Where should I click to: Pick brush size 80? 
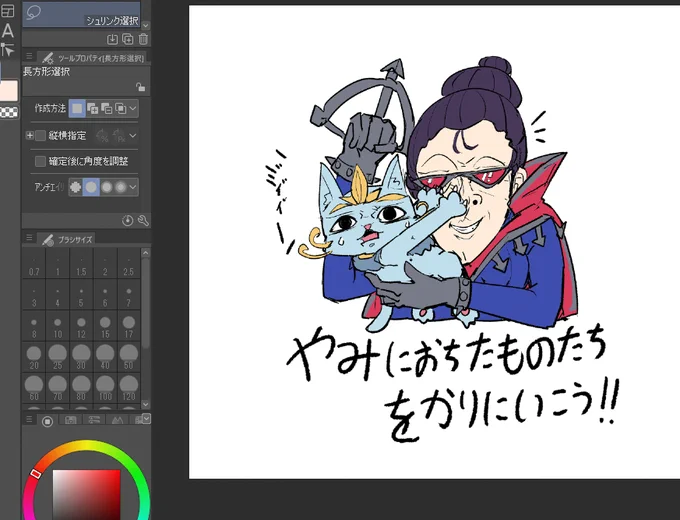tap(81, 388)
